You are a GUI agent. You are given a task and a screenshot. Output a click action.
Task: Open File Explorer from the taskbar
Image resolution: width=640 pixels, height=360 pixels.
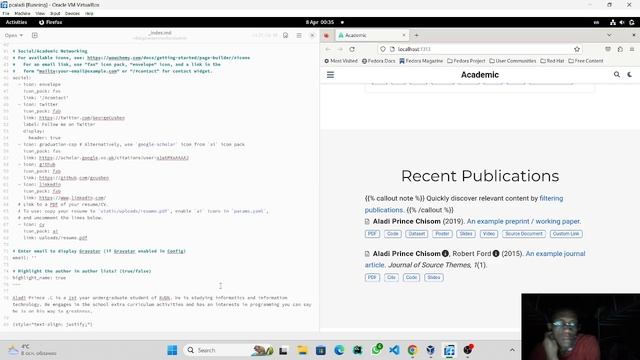coord(302,350)
